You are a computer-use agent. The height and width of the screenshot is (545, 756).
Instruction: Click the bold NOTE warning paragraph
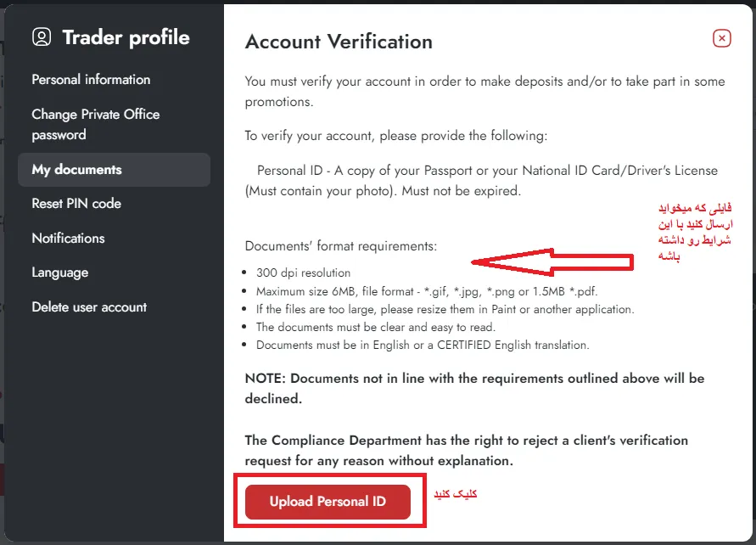[x=474, y=387]
